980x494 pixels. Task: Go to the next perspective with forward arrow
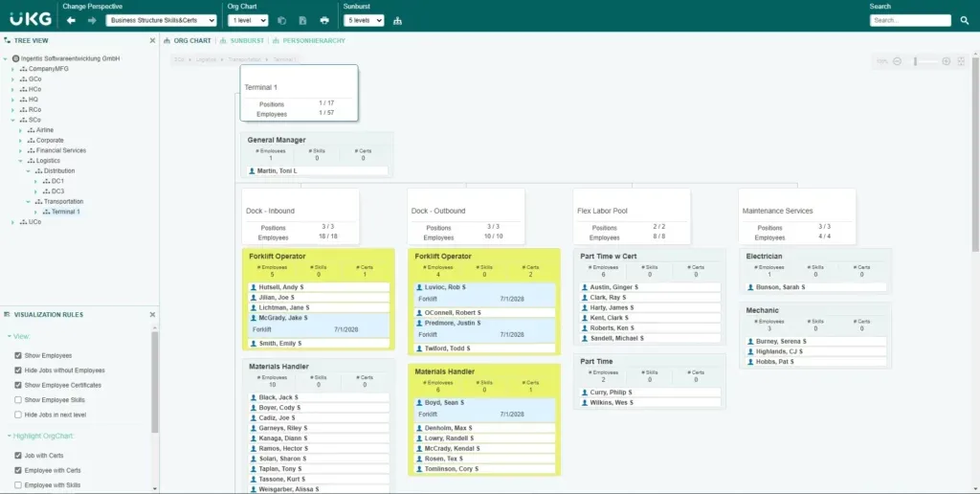pyautogui.click(x=92, y=21)
